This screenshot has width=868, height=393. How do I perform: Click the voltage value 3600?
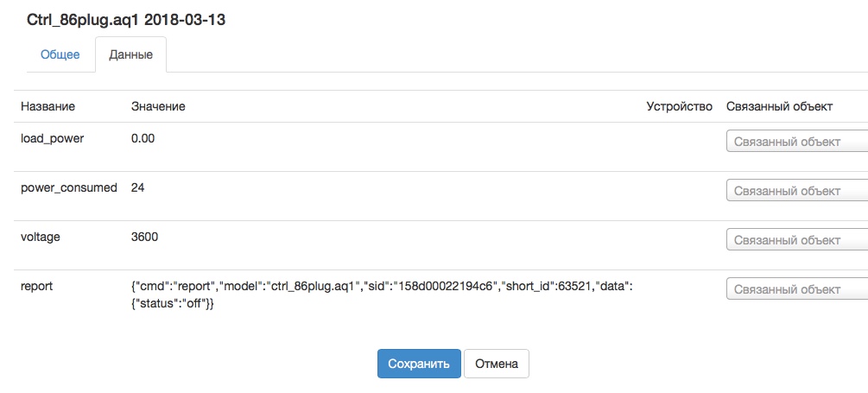(x=144, y=237)
